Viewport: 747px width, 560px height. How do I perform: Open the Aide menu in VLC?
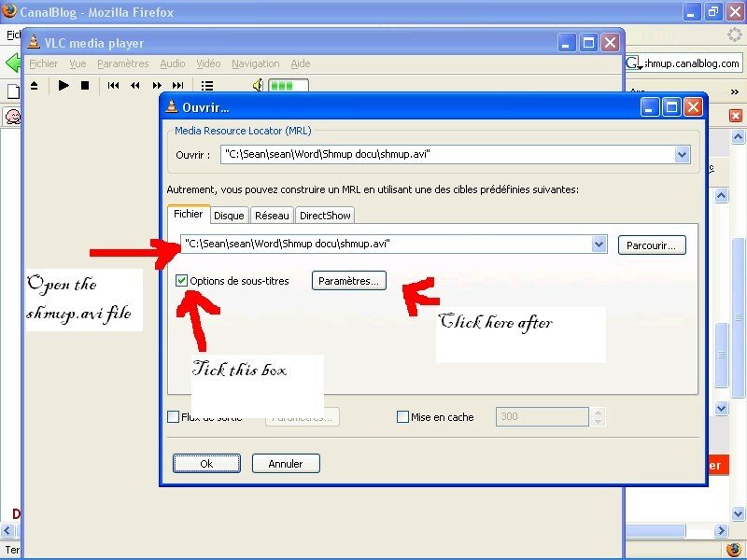(x=301, y=63)
